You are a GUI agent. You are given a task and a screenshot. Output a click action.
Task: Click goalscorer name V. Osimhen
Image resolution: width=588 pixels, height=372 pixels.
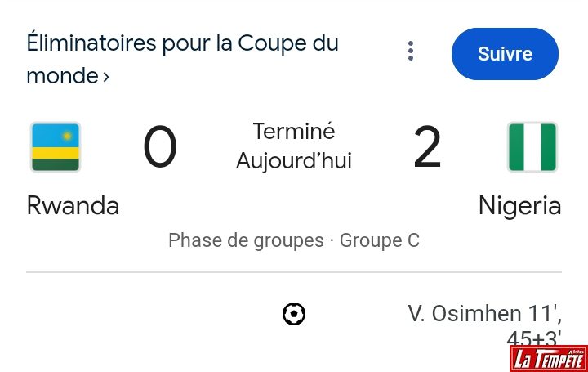coord(465,314)
